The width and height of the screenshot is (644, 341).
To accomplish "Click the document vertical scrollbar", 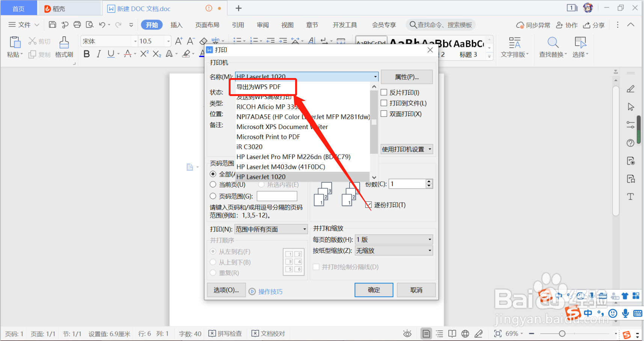I will point(616,151).
